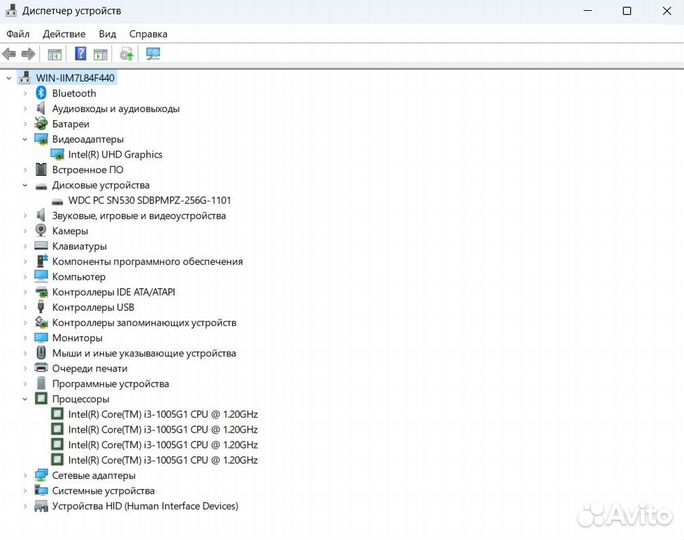
Task: Expand the Камеры category
Action: point(25,231)
